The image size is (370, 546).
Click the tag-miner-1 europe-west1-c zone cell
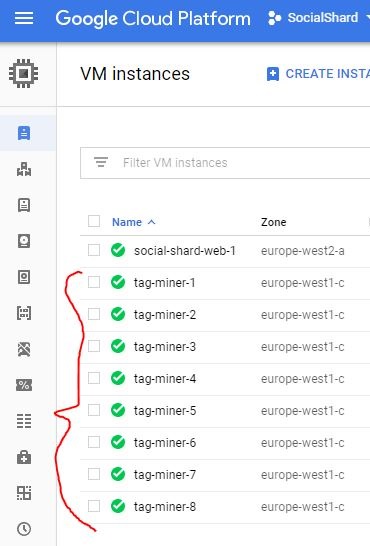(x=303, y=283)
